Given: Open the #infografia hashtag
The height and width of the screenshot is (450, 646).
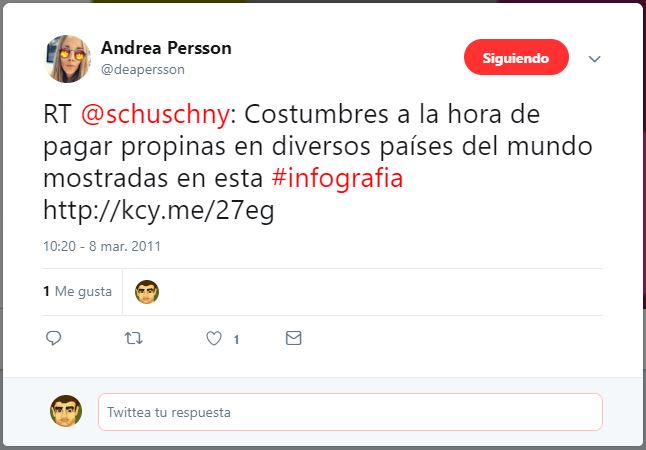Looking at the screenshot, I should click(337, 178).
